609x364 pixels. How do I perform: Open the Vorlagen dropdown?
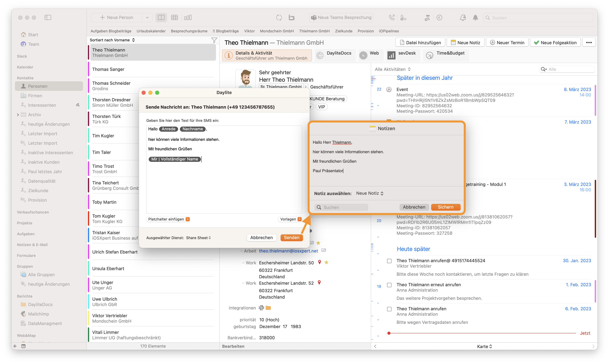click(290, 219)
